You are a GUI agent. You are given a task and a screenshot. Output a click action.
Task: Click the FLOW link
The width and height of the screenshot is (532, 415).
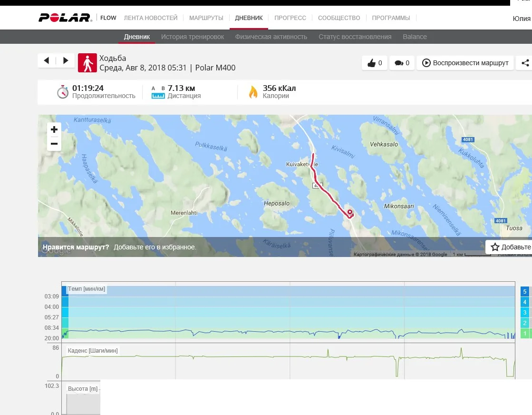click(x=108, y=18)
